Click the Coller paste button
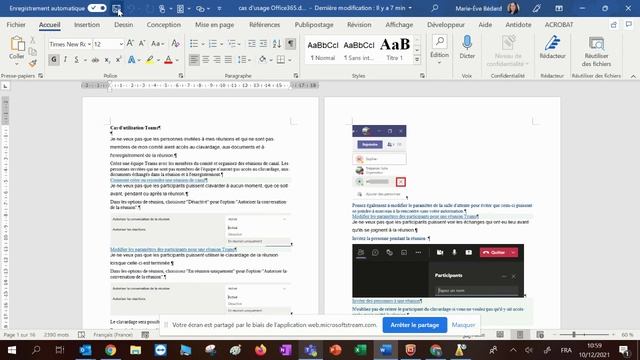The height and width of the screenshot is (360, 640). coord(17,51)
